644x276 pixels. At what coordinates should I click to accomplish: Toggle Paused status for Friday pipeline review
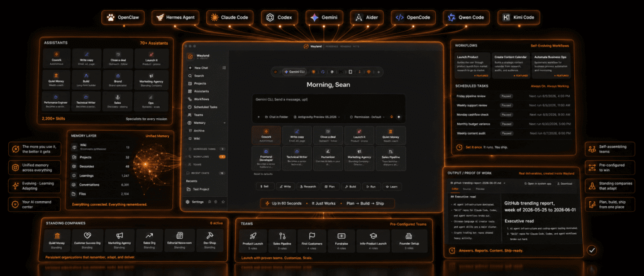(506, 96)
